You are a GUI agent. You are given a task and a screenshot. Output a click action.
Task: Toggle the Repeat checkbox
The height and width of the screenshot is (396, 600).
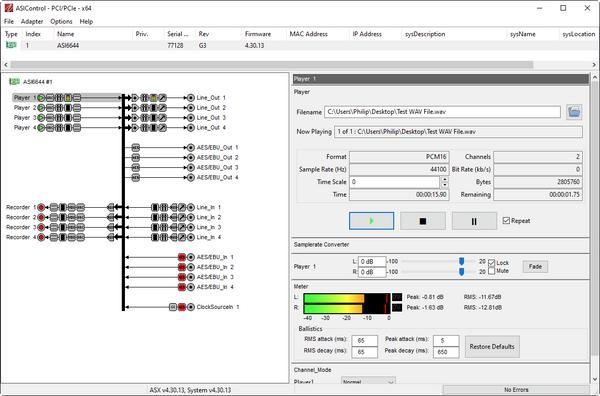[506, 221]
